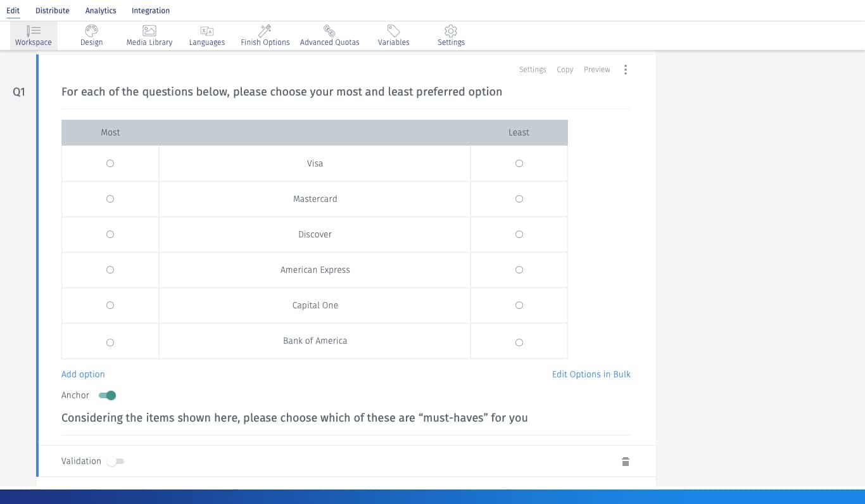
Task: Select Most radio for Capital One
Action: [x=110, y=305]
